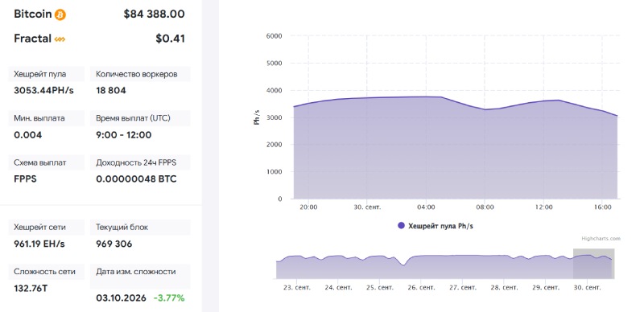Click the Fractal price $0.41
The image size is (644, 312).
pyautogui.click(x=170, y=39)
